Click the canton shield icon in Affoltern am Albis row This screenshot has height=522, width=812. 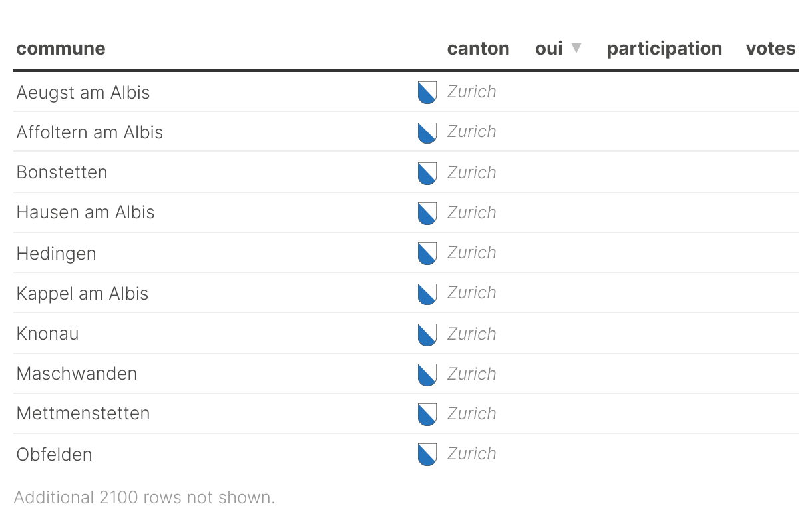tap(427, 132)
